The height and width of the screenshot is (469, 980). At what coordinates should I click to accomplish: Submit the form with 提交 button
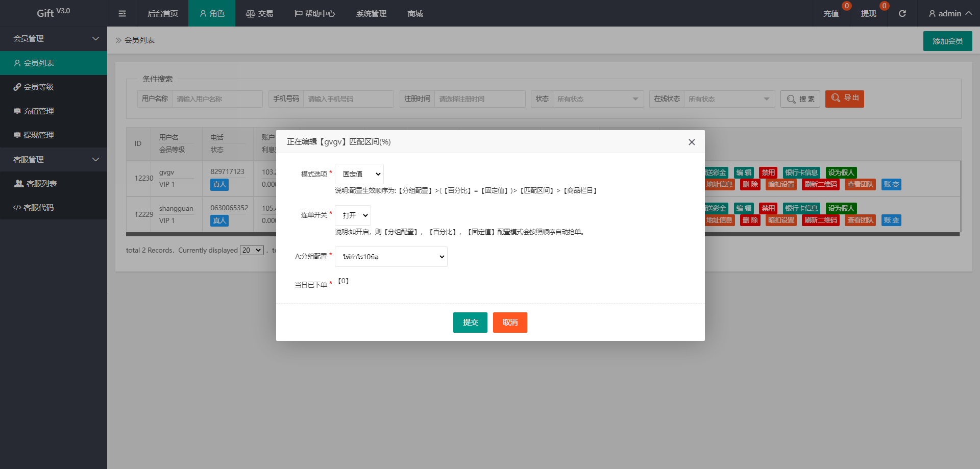(470, 323)
